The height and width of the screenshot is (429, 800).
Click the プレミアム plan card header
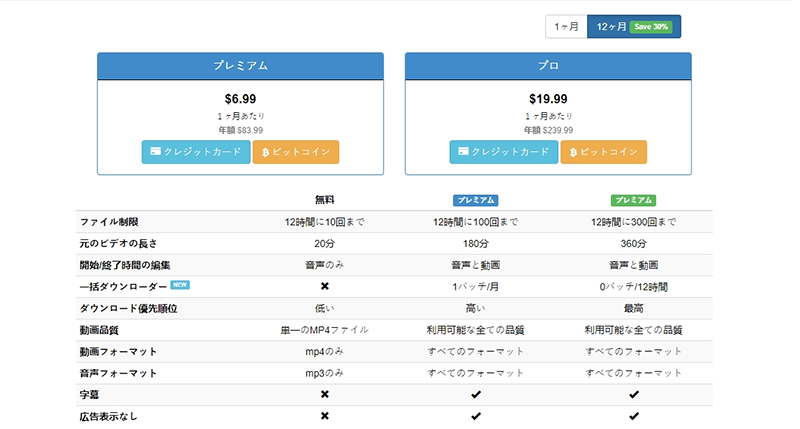pos(240,66)
